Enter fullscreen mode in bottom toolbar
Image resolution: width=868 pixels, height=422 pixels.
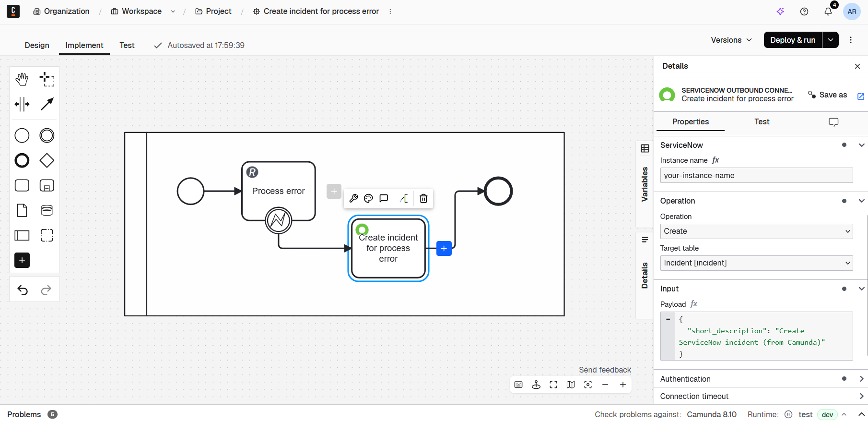[x=553, y=385]
